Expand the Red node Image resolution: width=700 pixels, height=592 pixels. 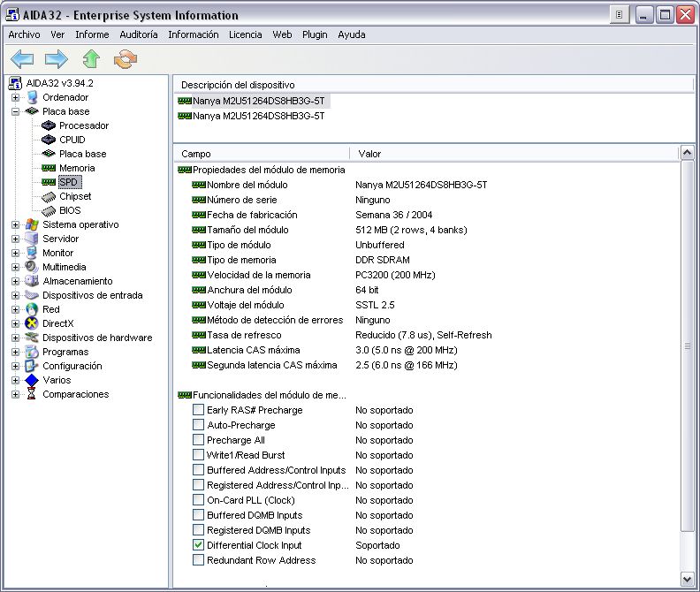16,309
